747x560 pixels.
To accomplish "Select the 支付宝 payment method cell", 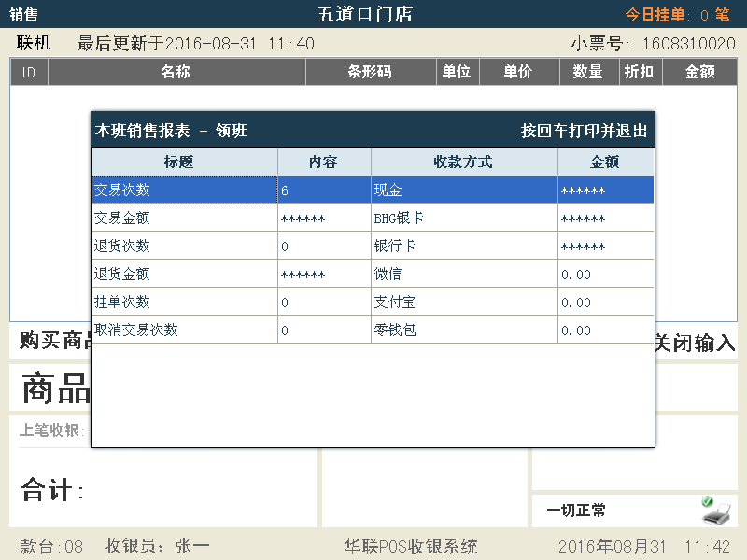I will [x=464, y=301].
